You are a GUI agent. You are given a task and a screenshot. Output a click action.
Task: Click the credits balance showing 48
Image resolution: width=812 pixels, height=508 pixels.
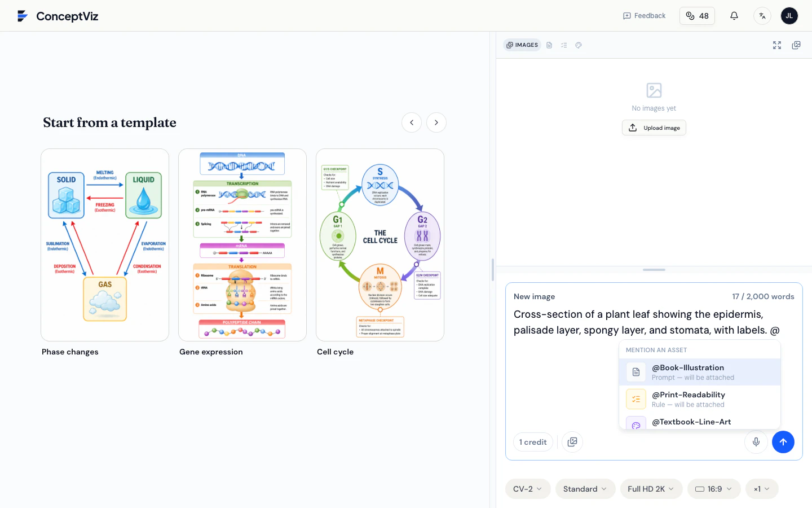click(698, 16)
